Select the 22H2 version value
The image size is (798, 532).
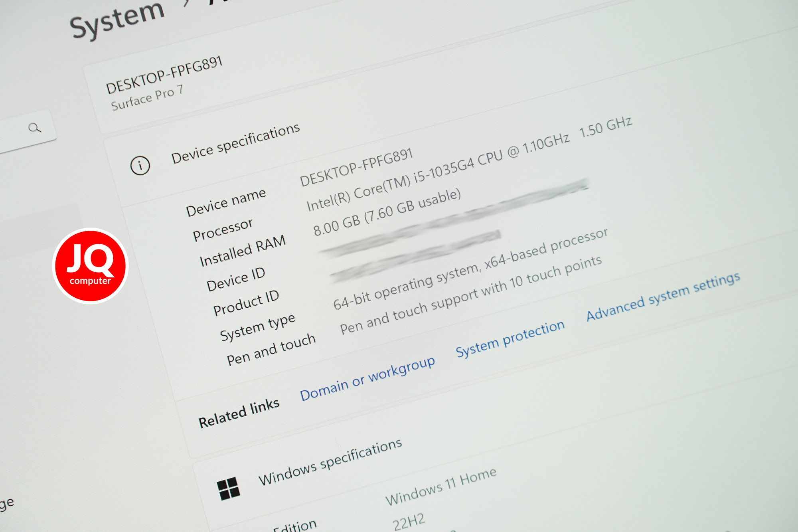point(409,522)
